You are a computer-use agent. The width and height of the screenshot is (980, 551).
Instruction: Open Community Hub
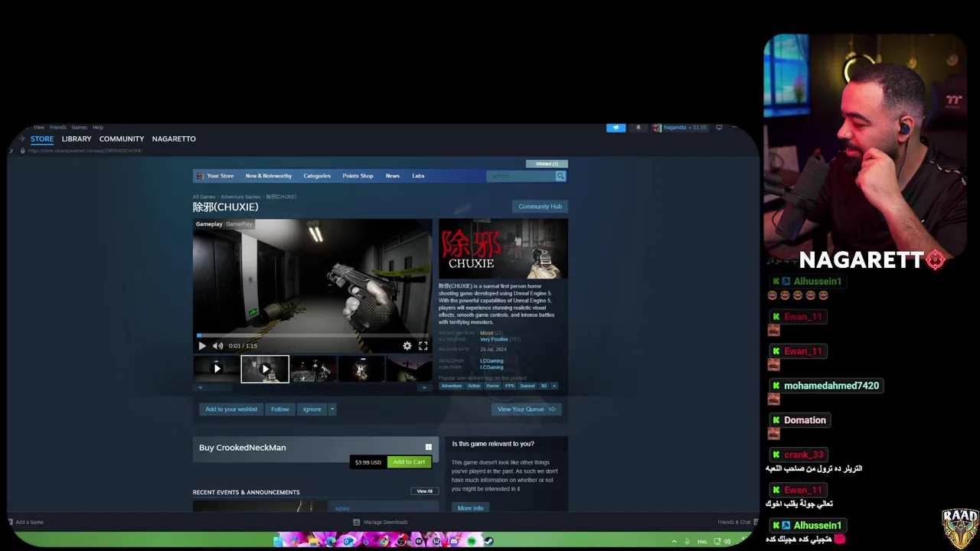(540, 207)
